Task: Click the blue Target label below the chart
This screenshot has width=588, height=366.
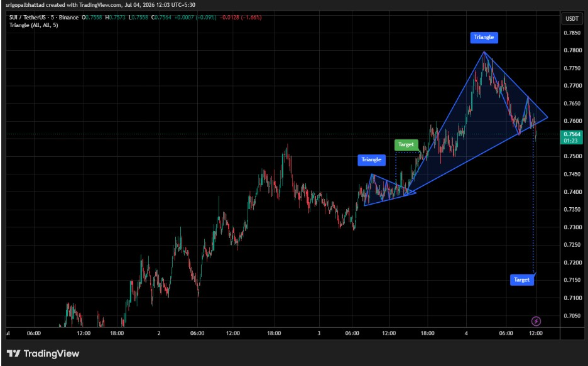Action: pyautogui.click(x=521, y=280)
